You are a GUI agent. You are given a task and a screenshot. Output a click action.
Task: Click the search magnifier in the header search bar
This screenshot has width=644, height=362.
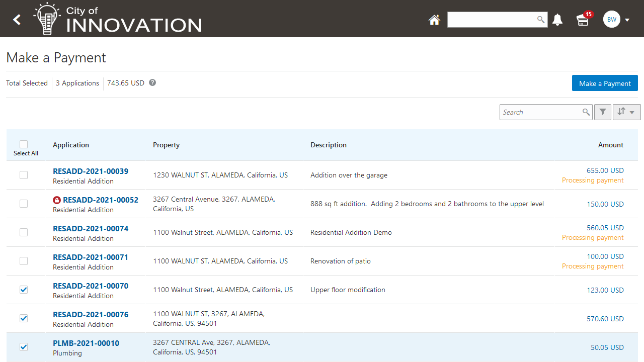[540, 20]
